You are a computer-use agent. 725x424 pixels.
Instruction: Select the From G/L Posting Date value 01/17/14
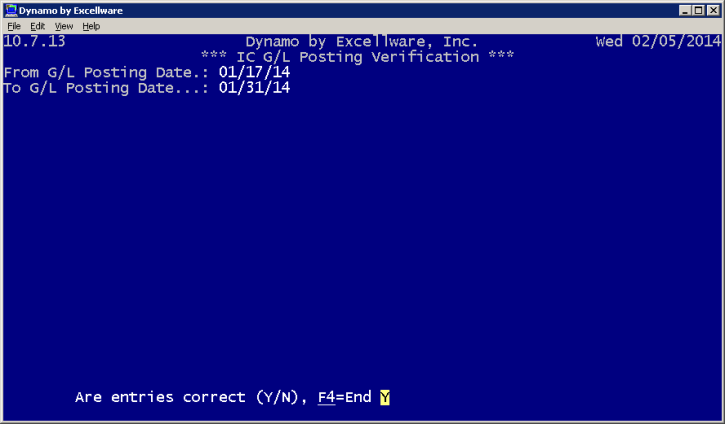point(254,72)
